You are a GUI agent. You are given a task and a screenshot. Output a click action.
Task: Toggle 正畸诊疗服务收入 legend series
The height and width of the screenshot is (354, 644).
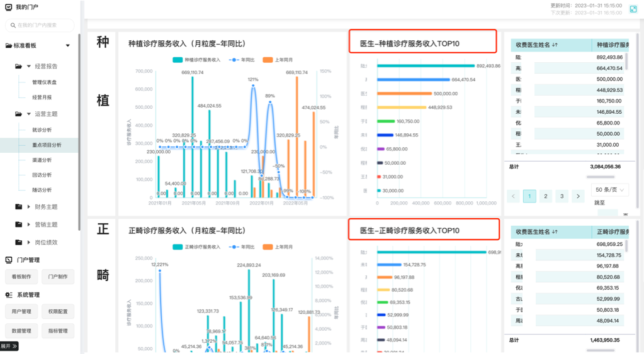click(196, 247)
